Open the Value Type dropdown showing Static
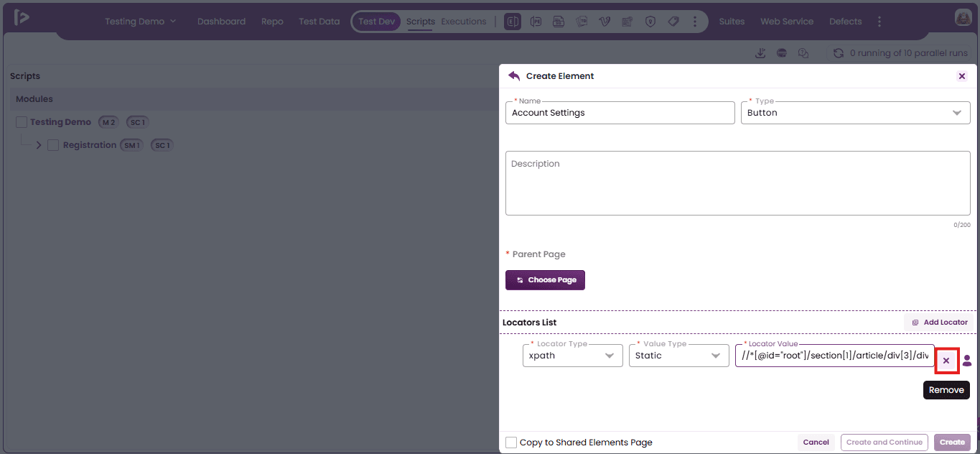980x454 pixels. [678, 356]
